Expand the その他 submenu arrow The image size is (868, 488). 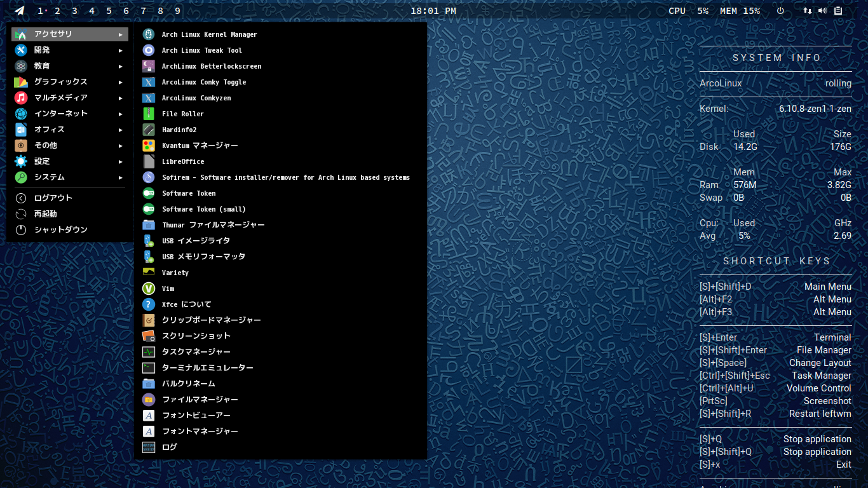pos(120,146)
